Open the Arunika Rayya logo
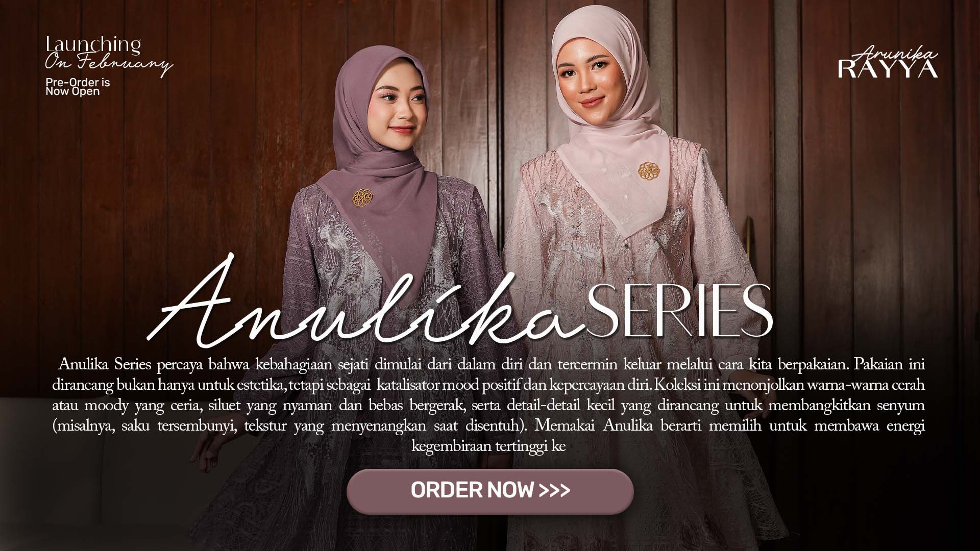The height and width of the screenshot is (551, 980). [x=888, y=62]
